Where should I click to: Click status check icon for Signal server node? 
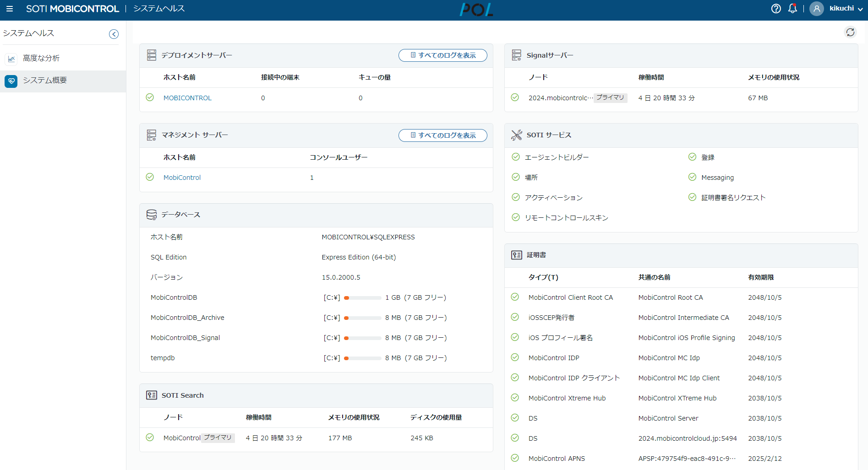[x=515, y=97]
